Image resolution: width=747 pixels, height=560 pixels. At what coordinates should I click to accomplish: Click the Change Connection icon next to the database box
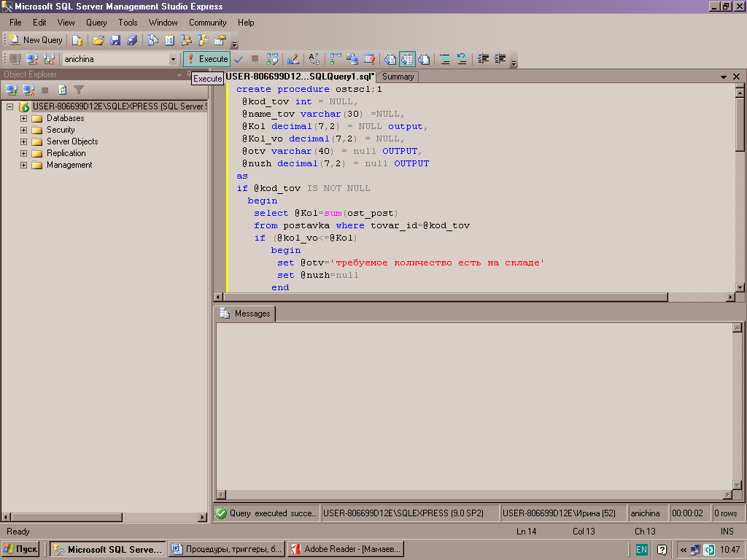[49, 59]
